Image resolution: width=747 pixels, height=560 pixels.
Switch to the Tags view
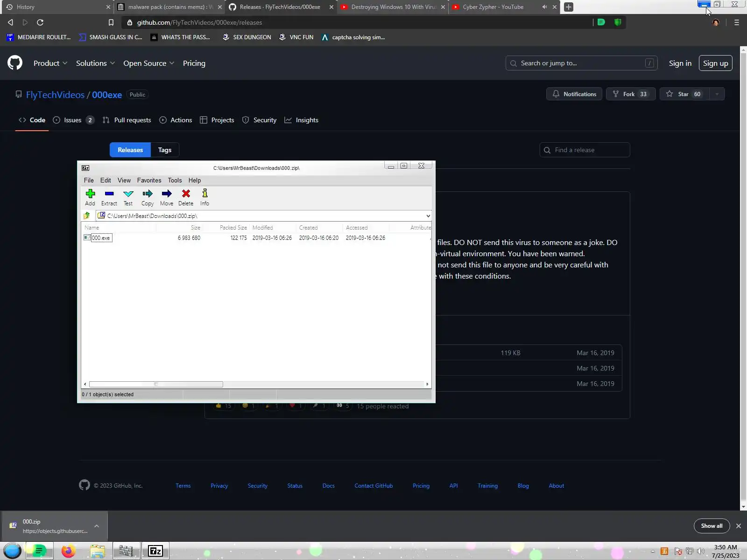pos(165,150)
